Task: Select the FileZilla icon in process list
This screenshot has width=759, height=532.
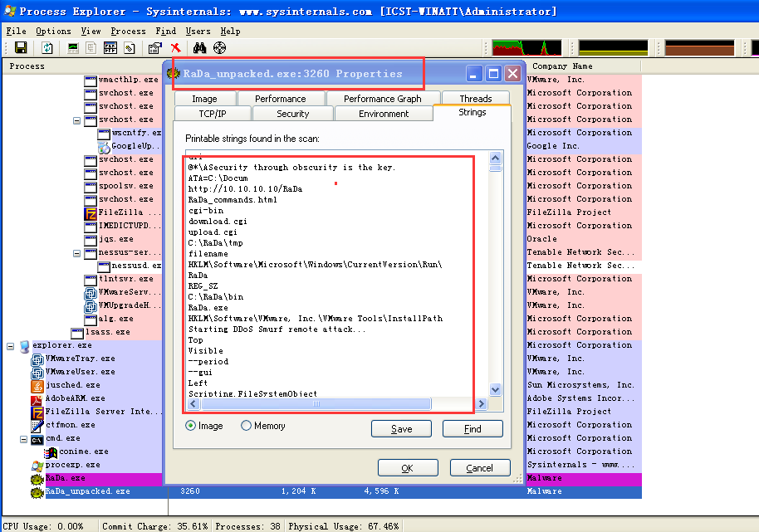Action: click(x=91, y=212)
